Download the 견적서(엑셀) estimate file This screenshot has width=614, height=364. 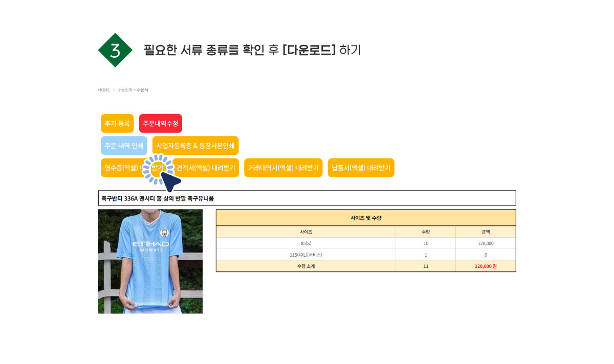205,168
